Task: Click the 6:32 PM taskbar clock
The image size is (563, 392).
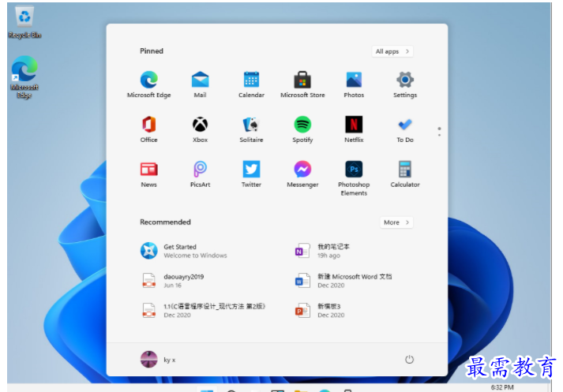Action: click(502, 387)
